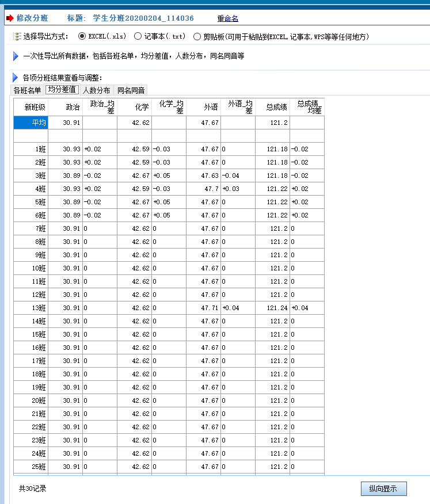
Task: Click the 一次性导出所有数据 export text
Action: pyautogui.click(x=134, y=56)
